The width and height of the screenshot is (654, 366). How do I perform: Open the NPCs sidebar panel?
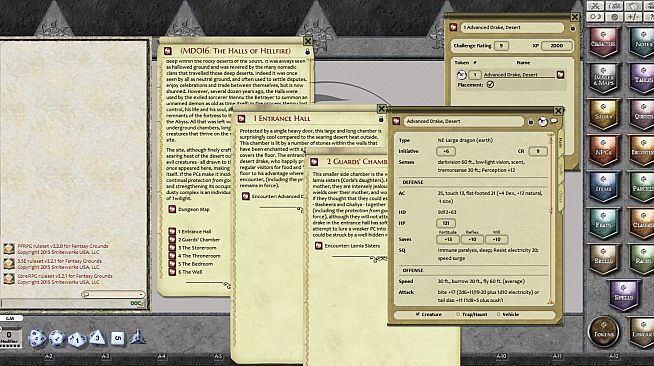(603, 150)
